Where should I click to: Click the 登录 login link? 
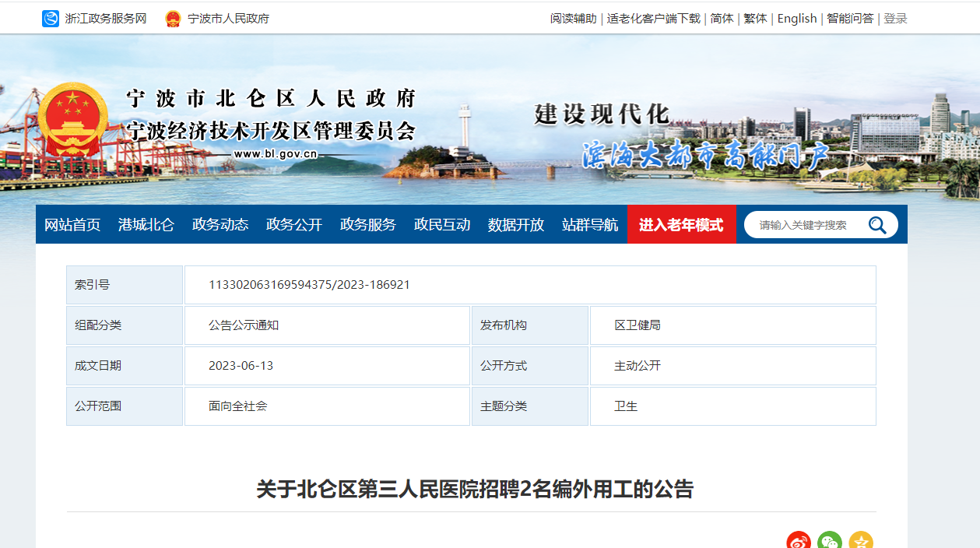[895, 19]
